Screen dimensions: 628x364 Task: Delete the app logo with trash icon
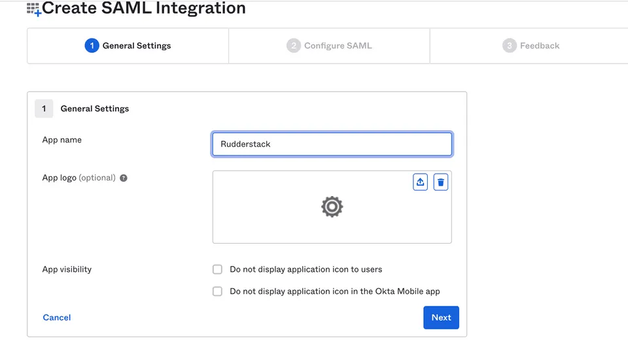[440, 182]
